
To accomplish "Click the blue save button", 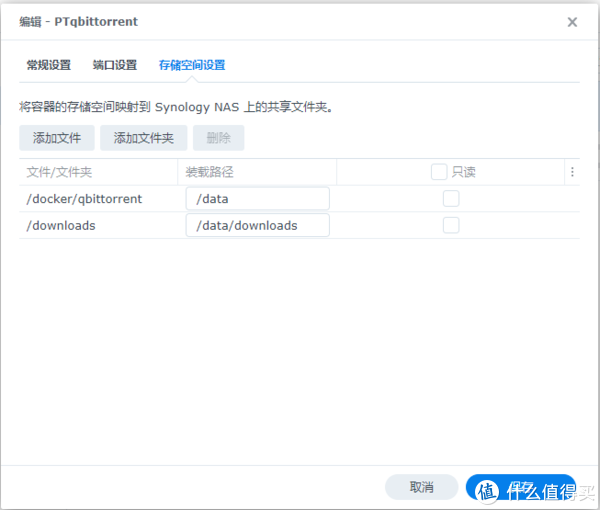I will coord(521,487).
